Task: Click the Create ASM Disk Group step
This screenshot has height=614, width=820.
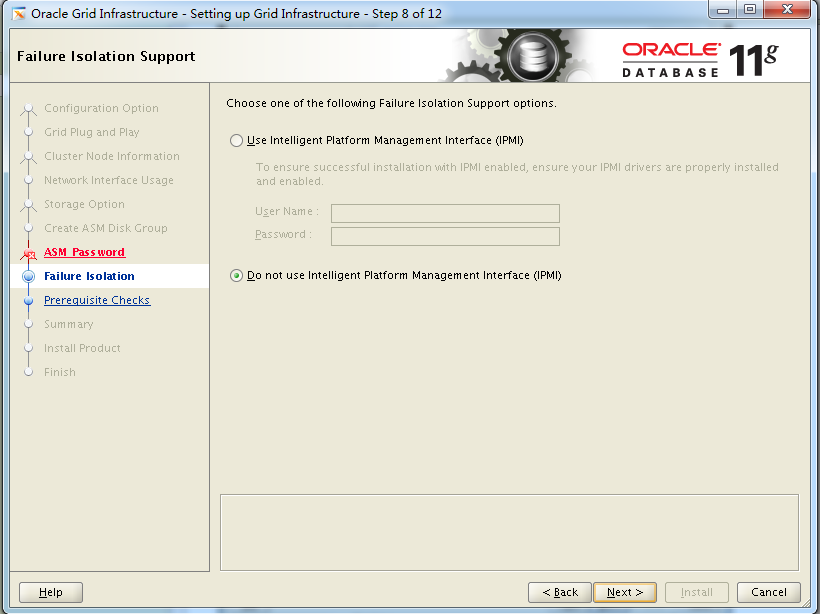Action: (x=106, y=229)
